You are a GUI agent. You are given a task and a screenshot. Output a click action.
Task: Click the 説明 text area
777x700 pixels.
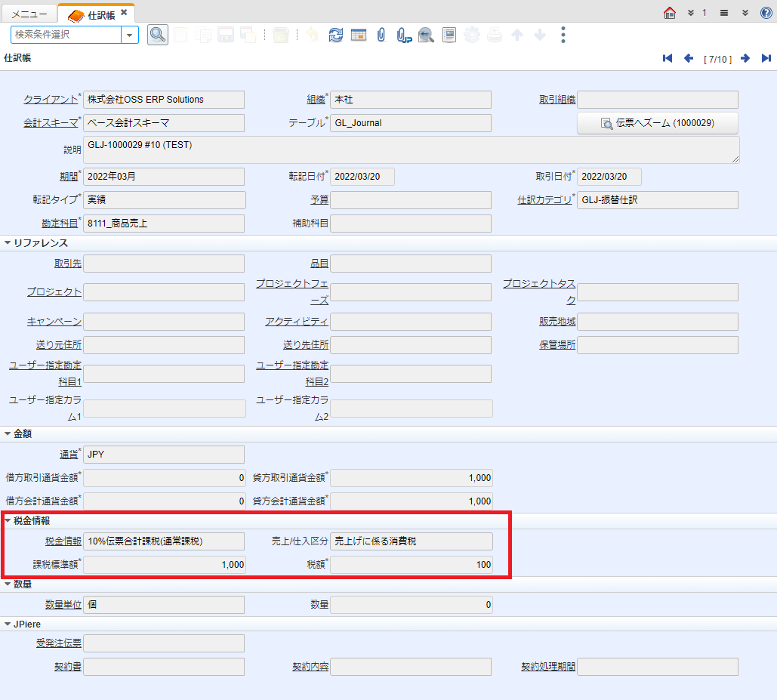(412, 150)
